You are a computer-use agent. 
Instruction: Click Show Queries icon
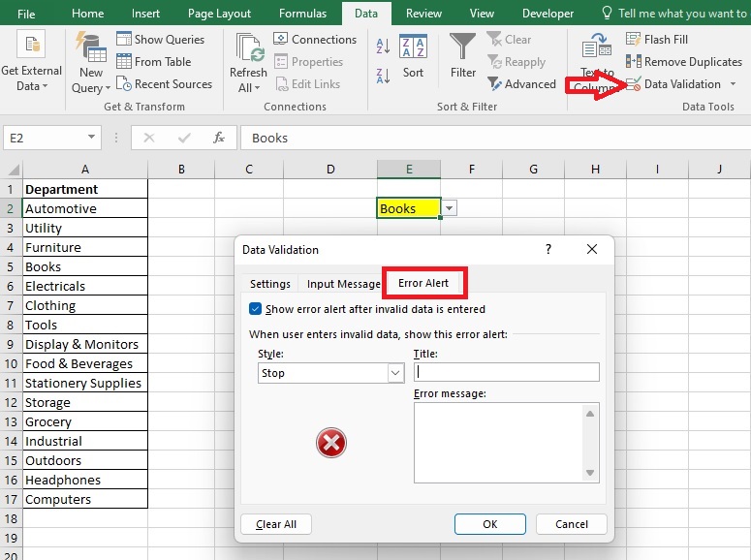(124, 39)
